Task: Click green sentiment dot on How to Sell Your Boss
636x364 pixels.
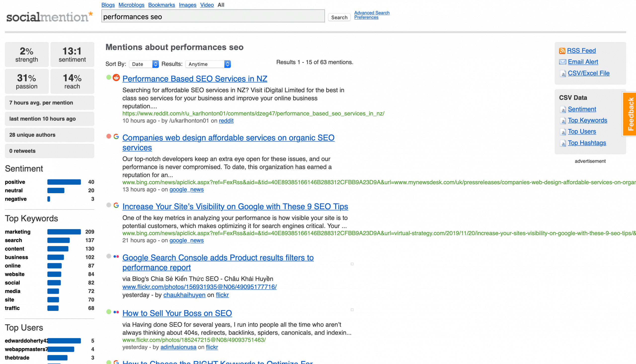Action: [x=109, y=312]
